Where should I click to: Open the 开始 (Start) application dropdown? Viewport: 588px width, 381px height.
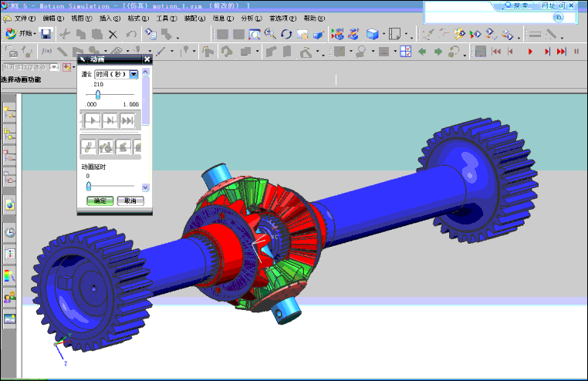(21, 34)
